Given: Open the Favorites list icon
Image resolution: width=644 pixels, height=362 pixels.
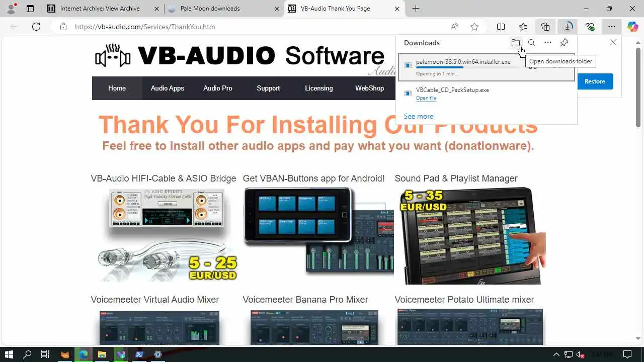Looking at the screenshot, I should 523,27.
